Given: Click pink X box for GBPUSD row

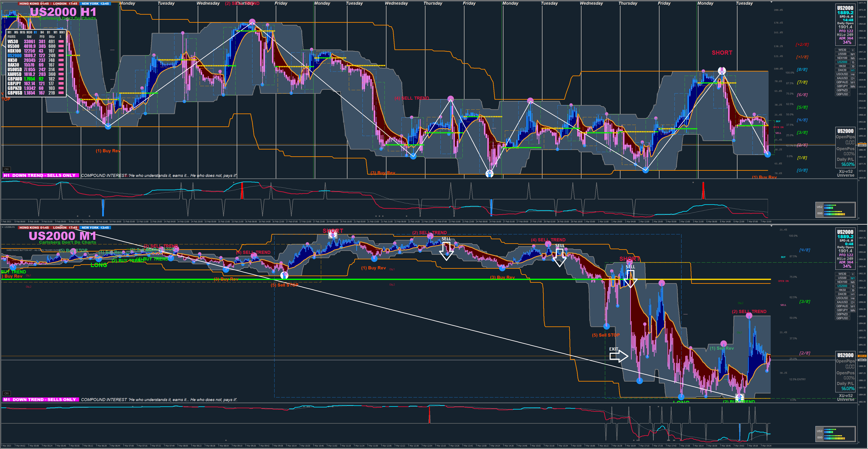Looking at the screenshot, I should [61, 93].
